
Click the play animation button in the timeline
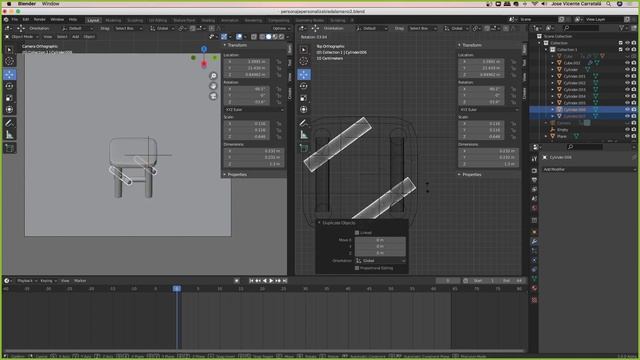coord(271,281)
